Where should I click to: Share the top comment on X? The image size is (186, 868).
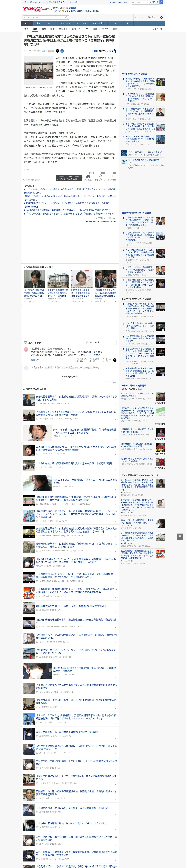[x=115, y=360]
